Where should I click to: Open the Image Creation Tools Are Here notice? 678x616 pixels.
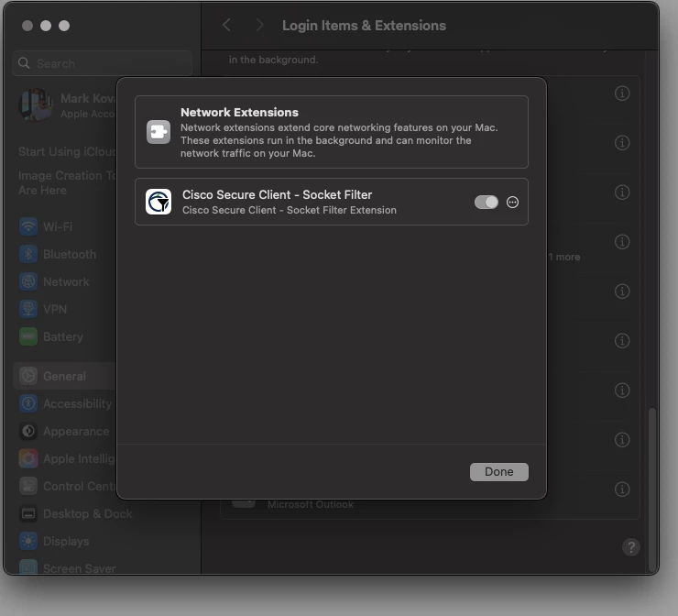click(67, 182)
